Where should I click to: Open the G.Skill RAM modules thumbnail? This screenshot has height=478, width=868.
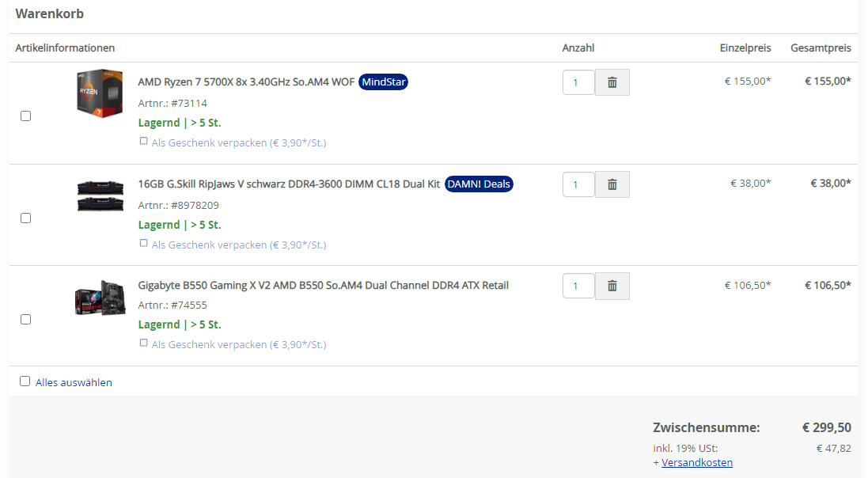[100, 195]
